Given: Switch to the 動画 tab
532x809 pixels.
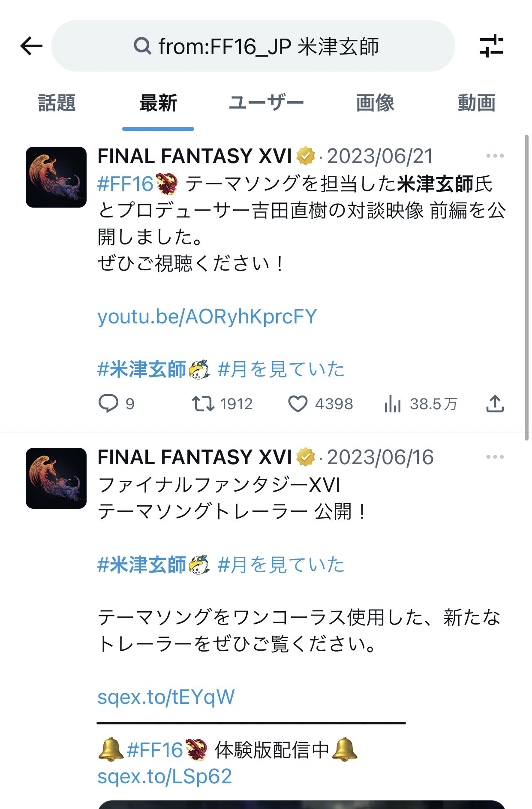Looking at the screenshot, I should pos(476,103).
